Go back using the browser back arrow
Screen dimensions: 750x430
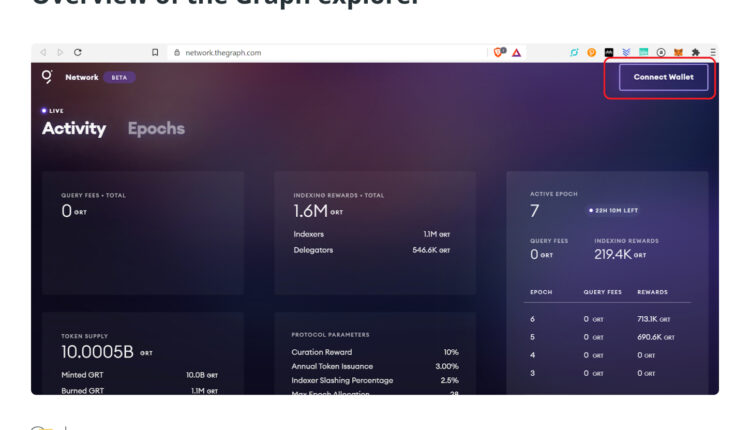42,52
